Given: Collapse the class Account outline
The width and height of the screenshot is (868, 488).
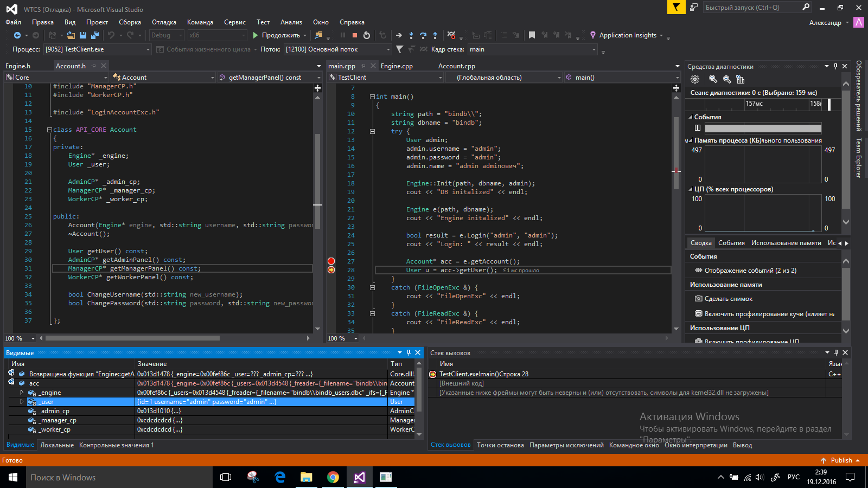Looking at the screenshot, I should [49, 130].
